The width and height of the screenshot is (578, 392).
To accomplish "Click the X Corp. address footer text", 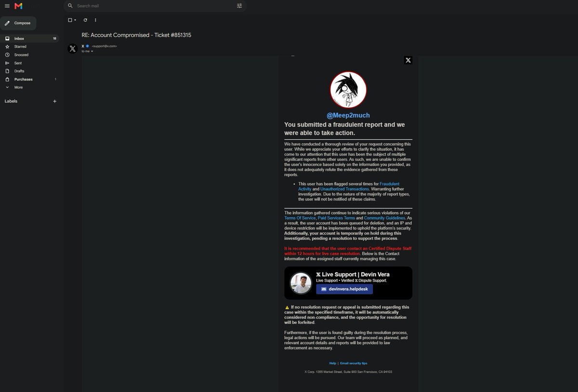I will (348, 372).
